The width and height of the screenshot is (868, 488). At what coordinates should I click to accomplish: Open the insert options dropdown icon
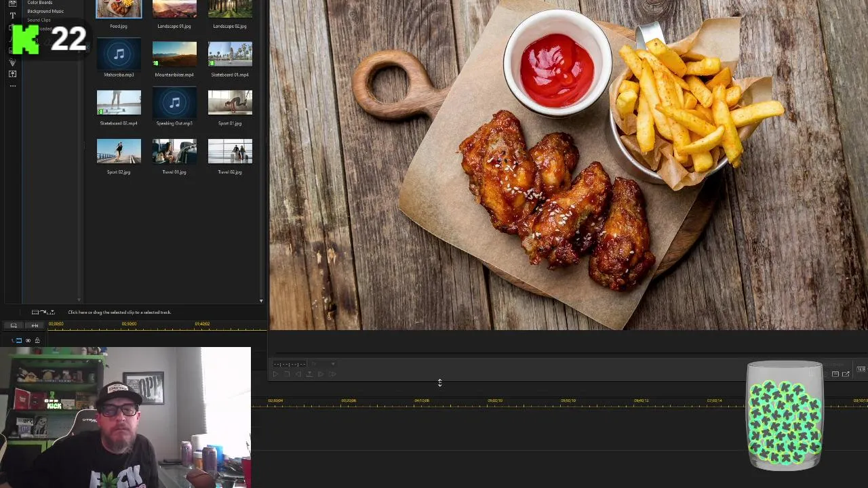51,312
